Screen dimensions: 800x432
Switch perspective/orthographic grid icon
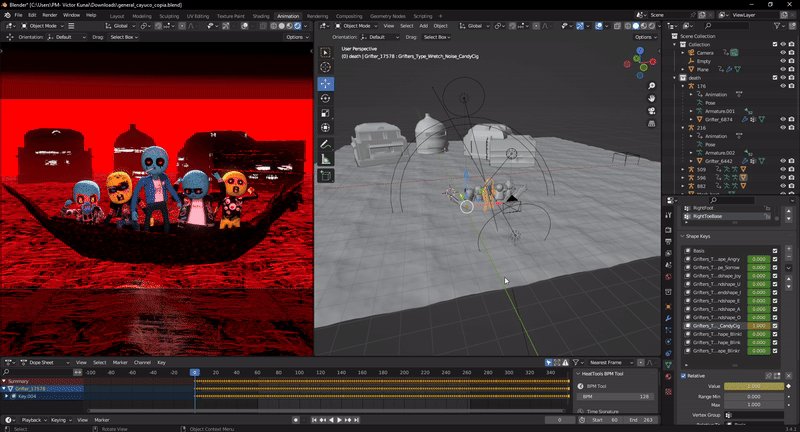(x=651, y=123)
